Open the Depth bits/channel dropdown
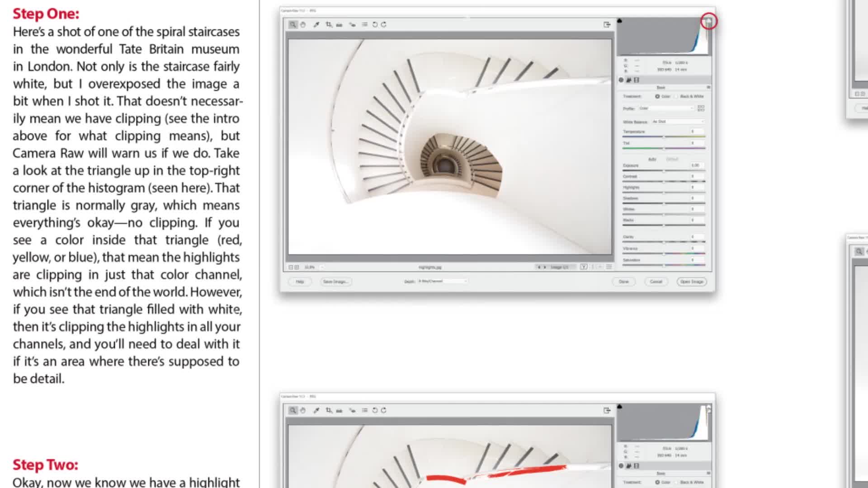868x488 pixels. pyautogui.click(x=443, y=282)
